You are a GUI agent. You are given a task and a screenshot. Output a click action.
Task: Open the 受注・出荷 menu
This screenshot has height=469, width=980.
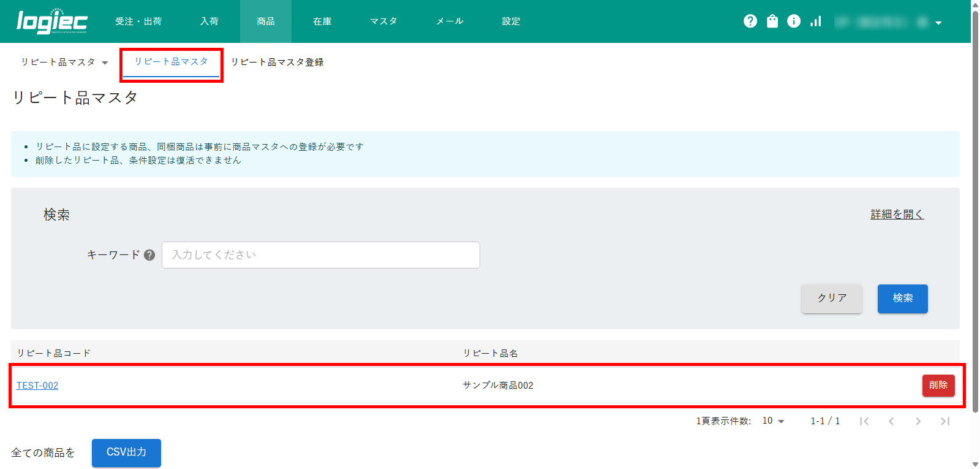(x=138, y=21)
